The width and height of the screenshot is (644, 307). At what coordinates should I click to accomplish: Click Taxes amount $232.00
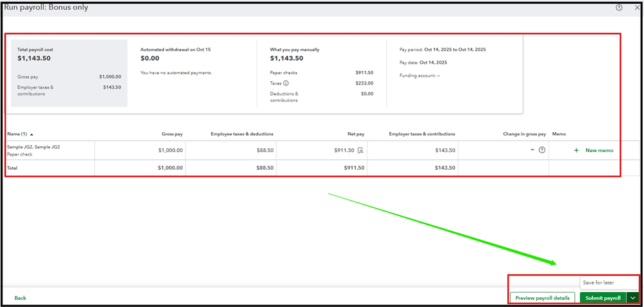pos(364,83)
